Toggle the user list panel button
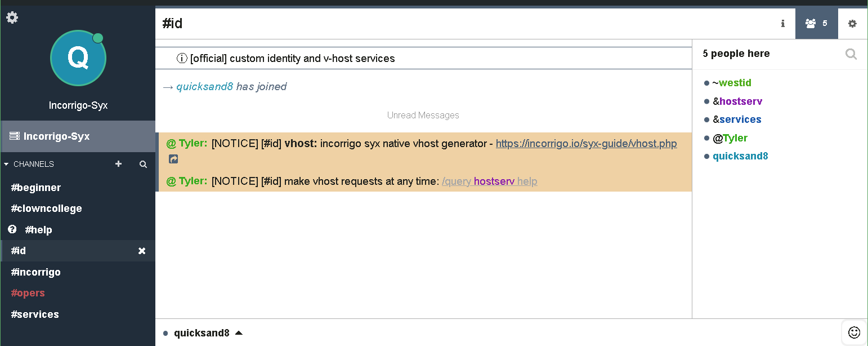868x346 pixels. tap(816, 24)
